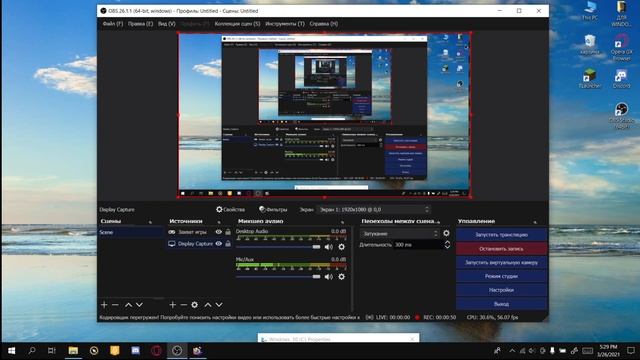Mute Desktop Audio speaker icon
The width and height of the screenshot is (640, 360).
pos(329,247)
